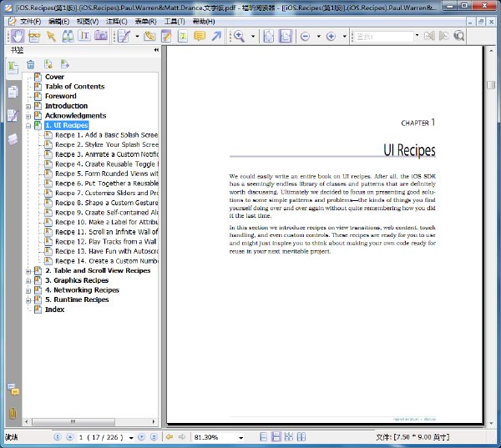Enable continuous facing pages layout
The image size is (501, 448).
click(x=289, y=437)
